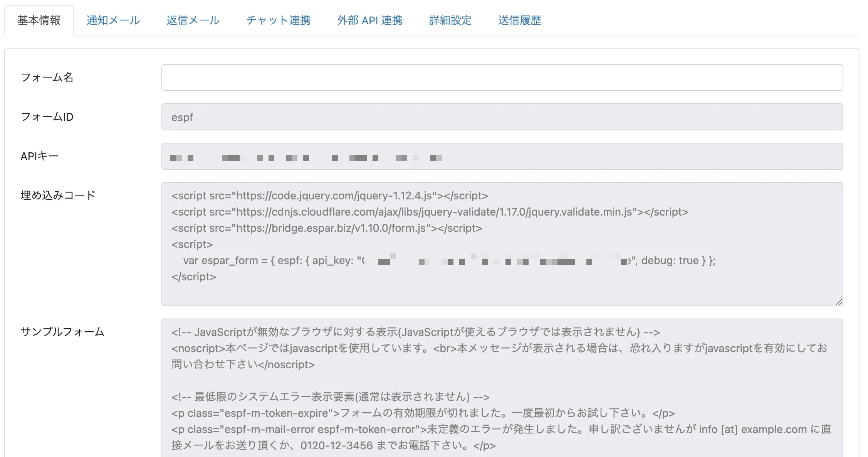Screen dimensions: 868x457
Task: Go to the チャット連携 tab
Action: click(x=279, y=20)
